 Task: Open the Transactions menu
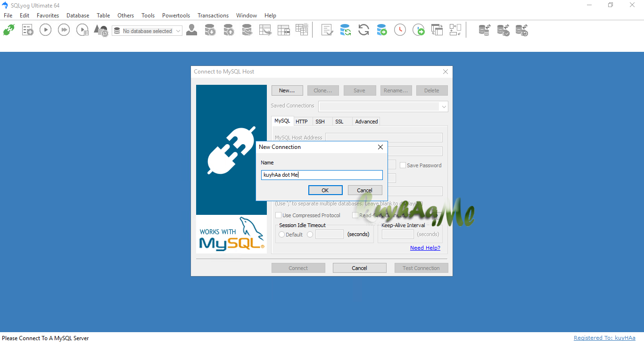pyautogui.click(x=213, y=16)
